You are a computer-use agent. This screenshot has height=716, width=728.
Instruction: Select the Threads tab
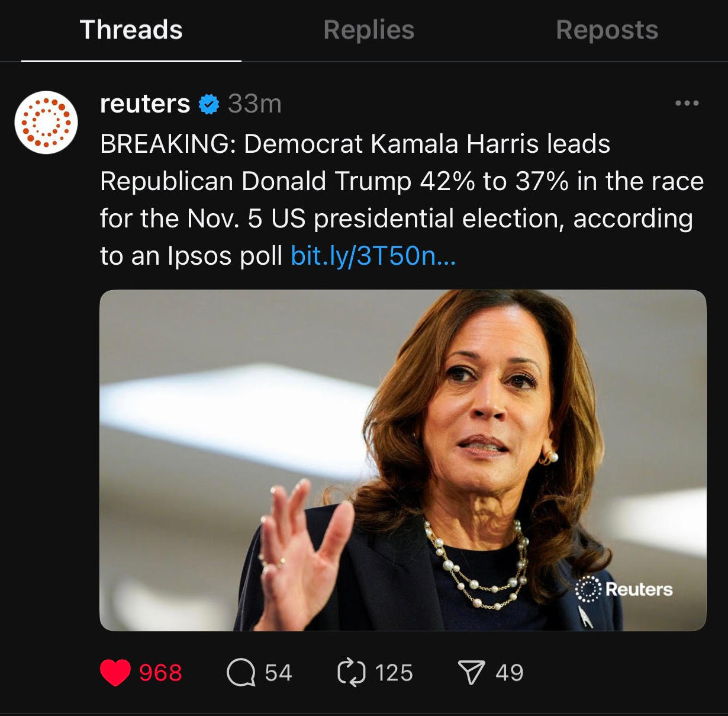pyautogui.click(x=131, y=31)
